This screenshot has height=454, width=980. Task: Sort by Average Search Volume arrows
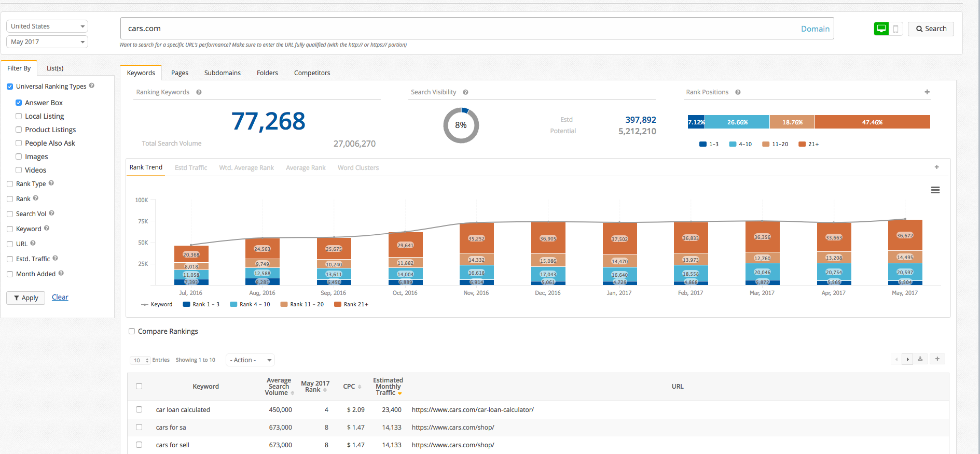click(293, 393)
